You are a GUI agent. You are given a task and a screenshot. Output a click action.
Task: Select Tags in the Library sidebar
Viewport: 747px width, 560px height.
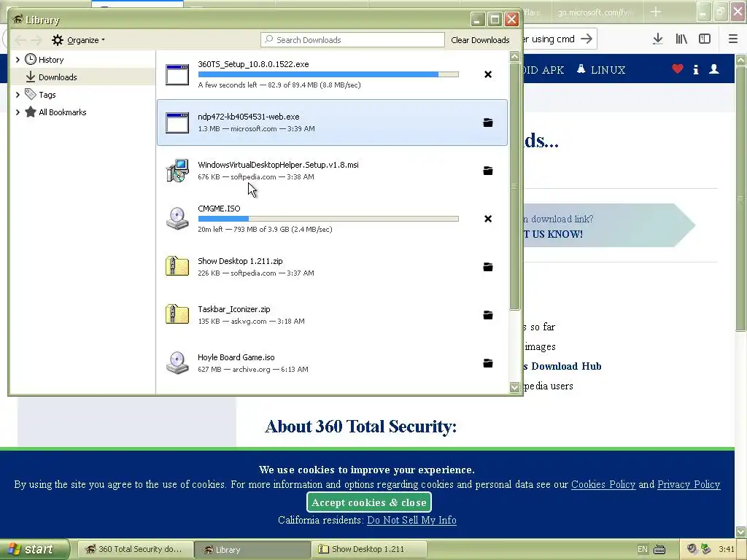(x=47, y=95)
